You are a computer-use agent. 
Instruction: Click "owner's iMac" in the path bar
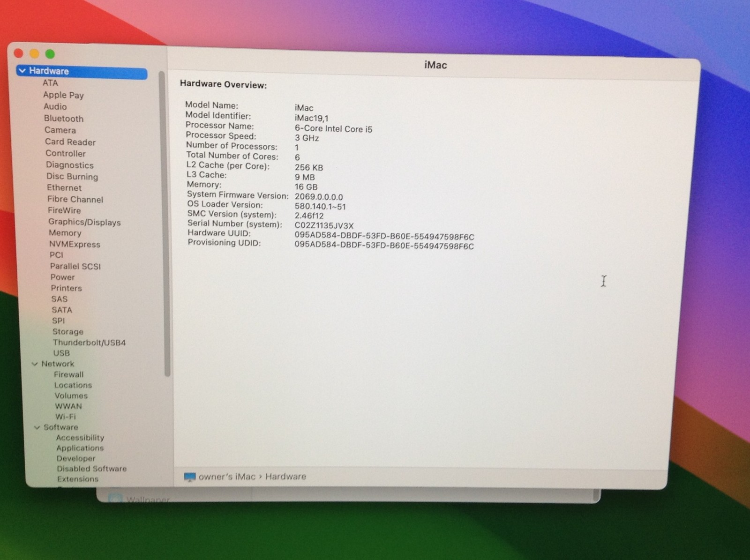(227, 477)
